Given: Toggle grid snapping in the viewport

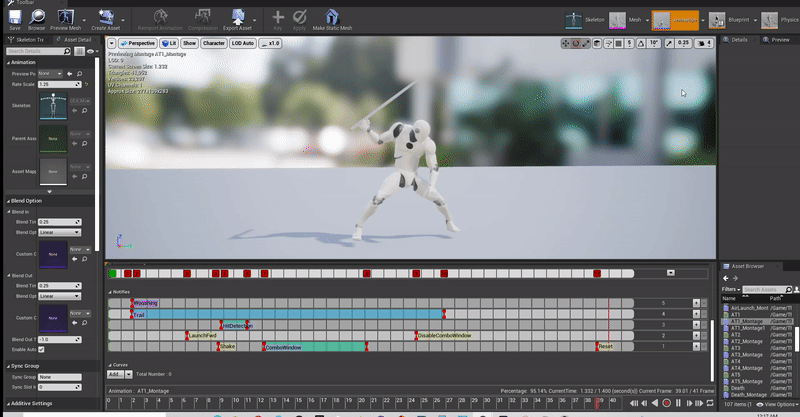Looking at the screenshot, I should pos(618,43).
